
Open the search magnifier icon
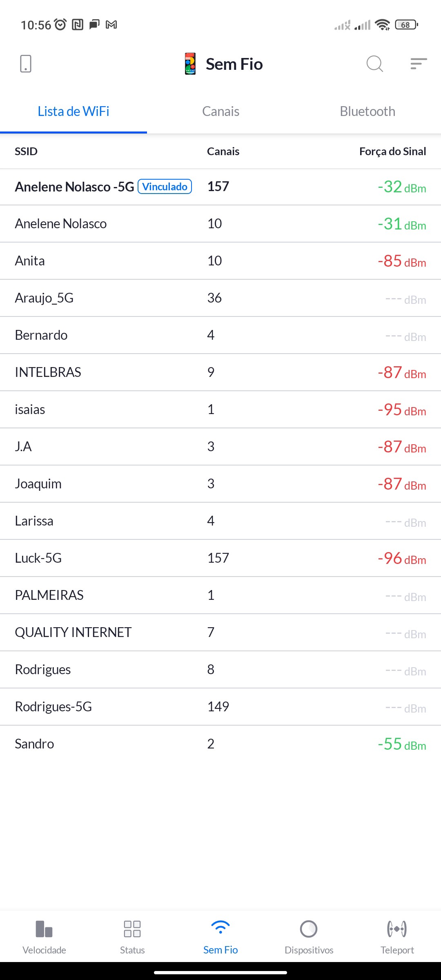[x=374, y=64]
